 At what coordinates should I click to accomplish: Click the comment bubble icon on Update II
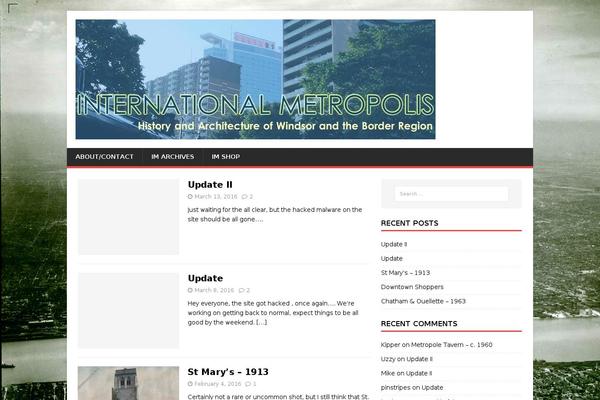[245, 197]
